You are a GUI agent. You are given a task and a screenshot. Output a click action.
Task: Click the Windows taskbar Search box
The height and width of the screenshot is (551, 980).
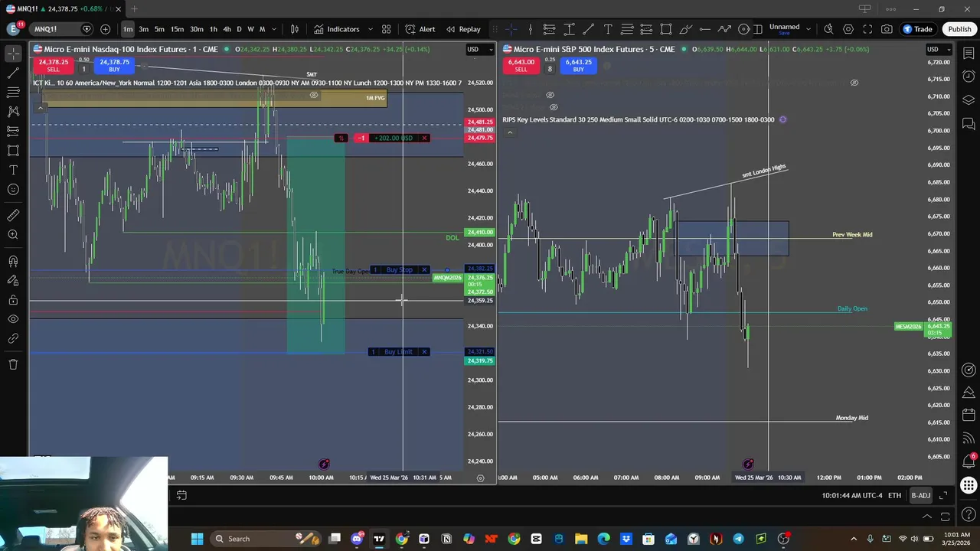click(265, 539)
